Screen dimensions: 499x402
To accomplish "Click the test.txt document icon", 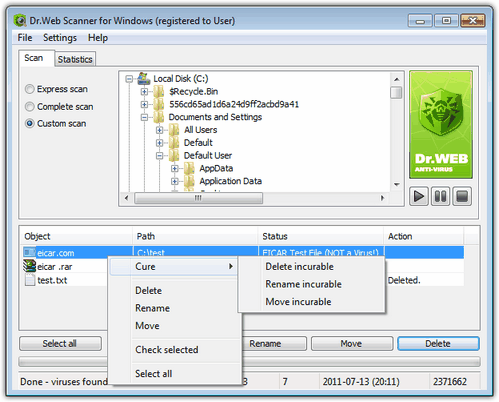I will pos(30,280).
